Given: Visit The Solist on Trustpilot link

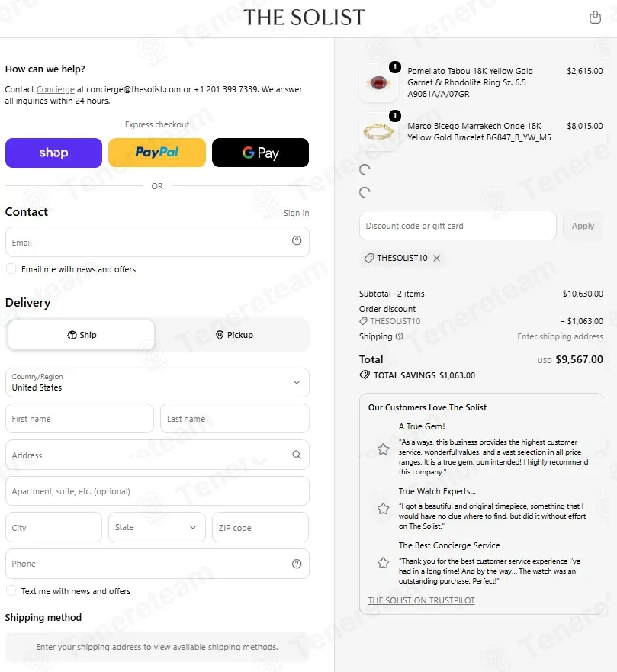Looking at the screenshot, I should 421,600.
